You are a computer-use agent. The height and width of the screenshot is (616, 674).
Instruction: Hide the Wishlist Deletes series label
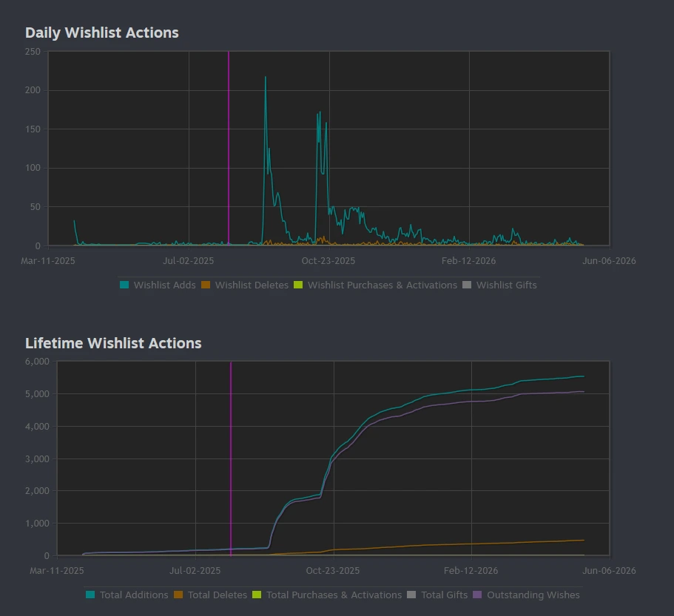(252, 285)
